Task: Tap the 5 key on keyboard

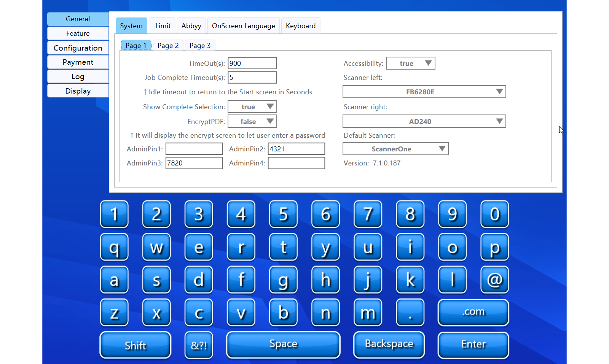Action: pyautogui.click(x=283, y=214)
